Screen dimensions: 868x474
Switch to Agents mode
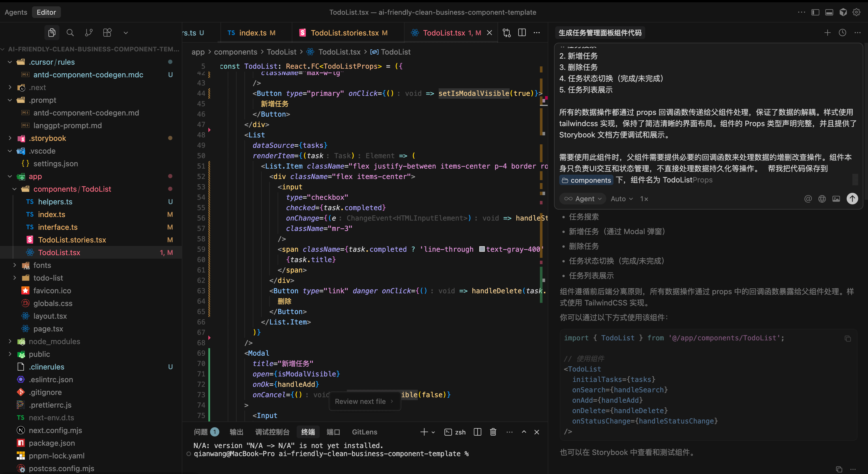(x=16, y=12)
